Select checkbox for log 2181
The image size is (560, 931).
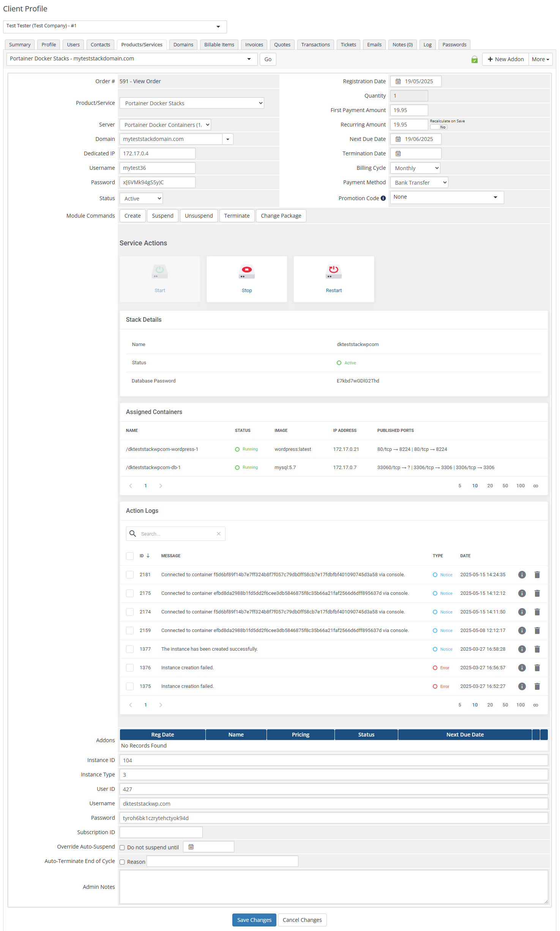(x=130, y=575)
